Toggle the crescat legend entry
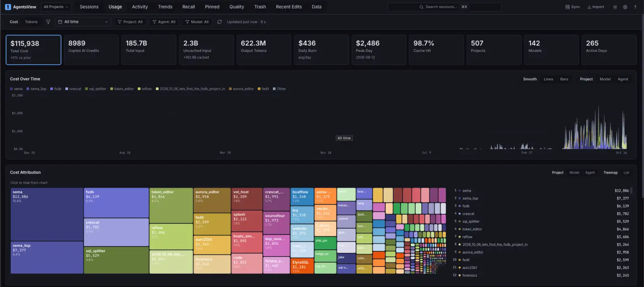644x287 pixels. pyautogui.click(x=73, y=89)
